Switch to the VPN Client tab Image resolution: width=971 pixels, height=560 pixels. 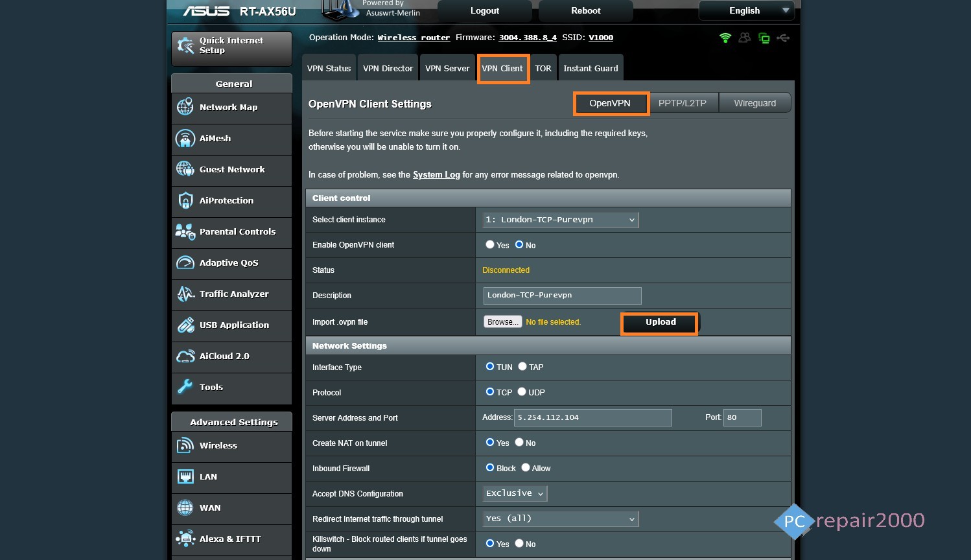[502, 68]
